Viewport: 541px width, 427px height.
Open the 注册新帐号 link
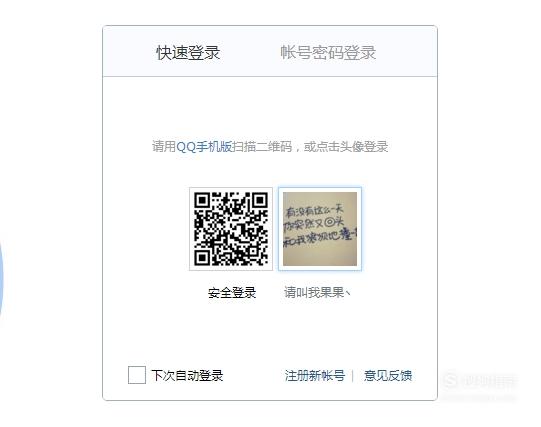point(315,375)
